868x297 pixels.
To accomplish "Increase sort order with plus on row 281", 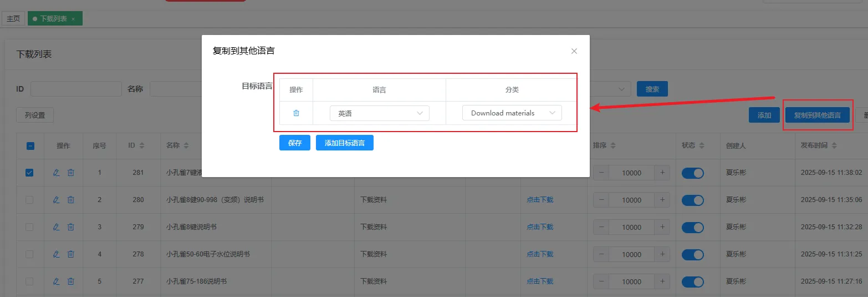I will (662, 173).
